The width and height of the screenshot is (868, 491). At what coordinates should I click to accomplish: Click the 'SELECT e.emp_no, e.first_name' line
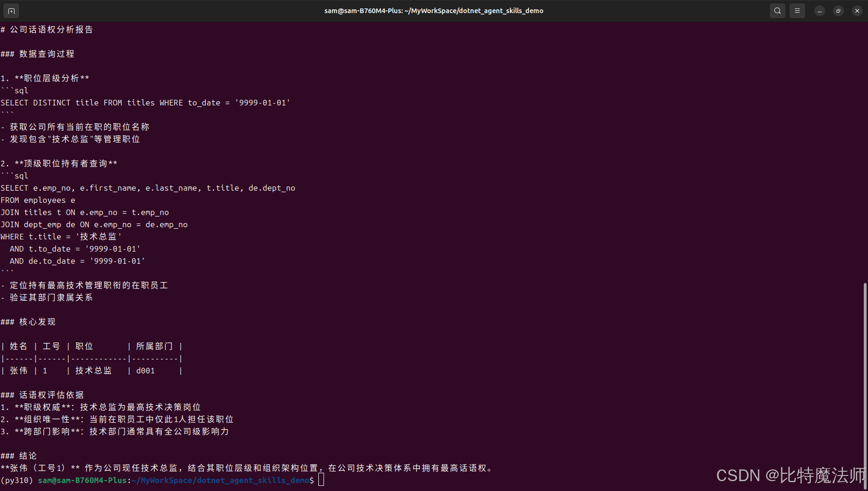[148, 188]
